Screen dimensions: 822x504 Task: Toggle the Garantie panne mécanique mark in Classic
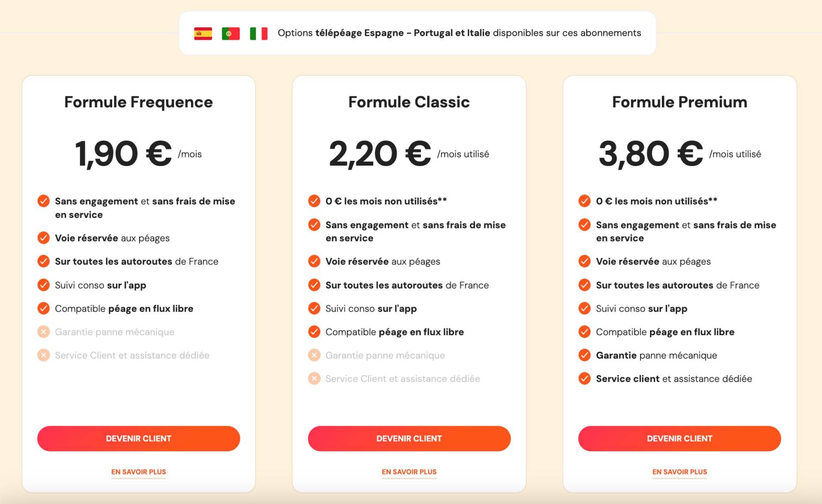click(314, 355)
